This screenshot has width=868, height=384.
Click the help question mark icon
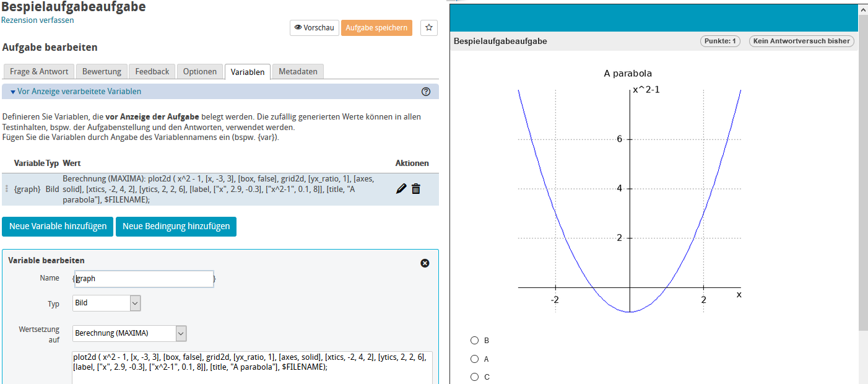(x=426, y=92)
